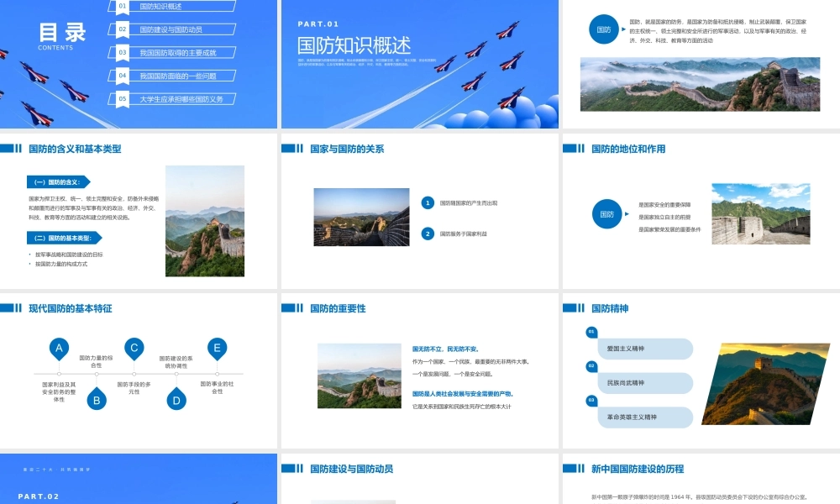Select the heading 国无防不立，民无防不安
Screen dimensions: 840x504
445,349
